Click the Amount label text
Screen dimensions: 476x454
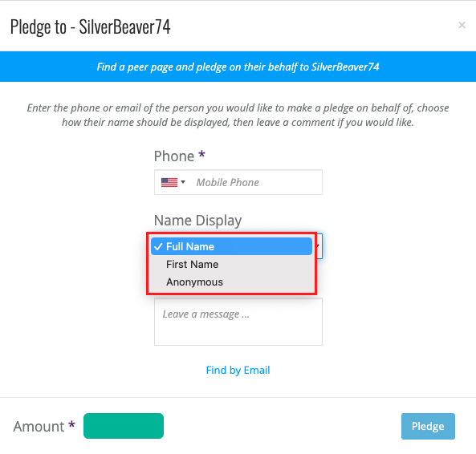point(39,427)
